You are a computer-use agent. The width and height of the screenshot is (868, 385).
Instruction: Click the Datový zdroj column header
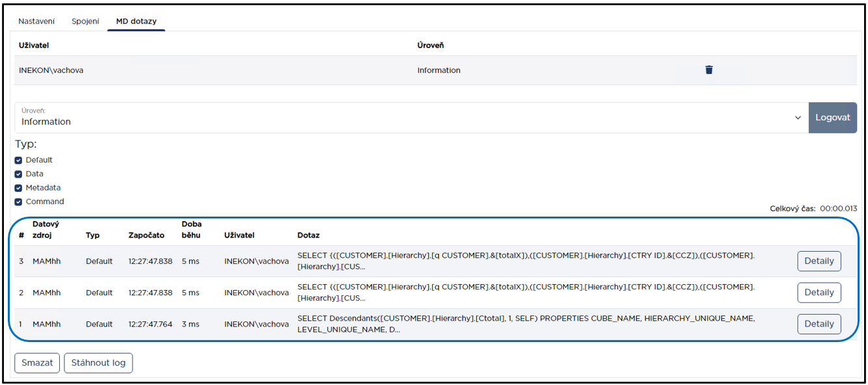click(46, 230)
